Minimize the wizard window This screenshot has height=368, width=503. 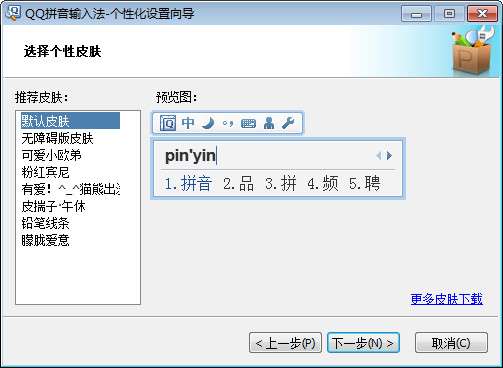click(x=416, y=14)
